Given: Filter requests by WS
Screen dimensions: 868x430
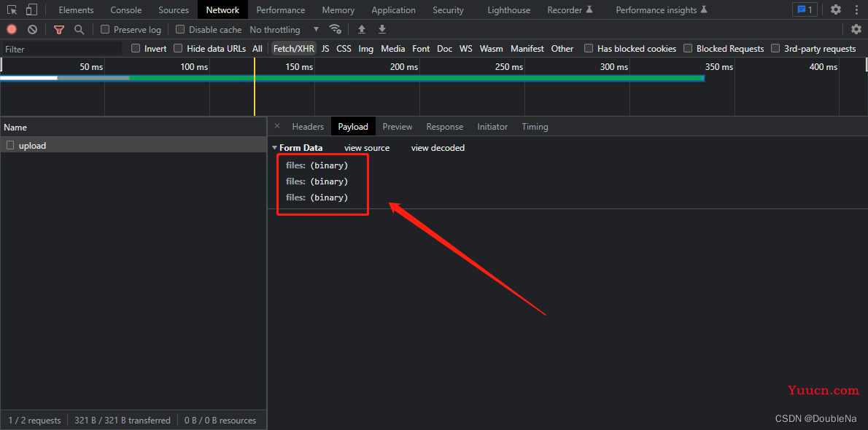Looking at the screenshot, I should pyautogui.click(x=466, y=49).
